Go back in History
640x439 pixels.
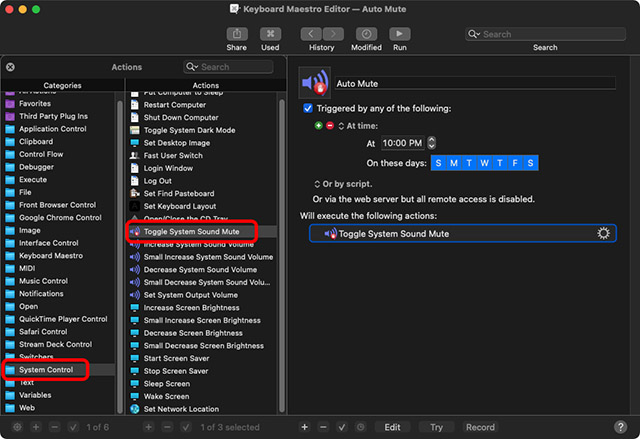(311, 34)
